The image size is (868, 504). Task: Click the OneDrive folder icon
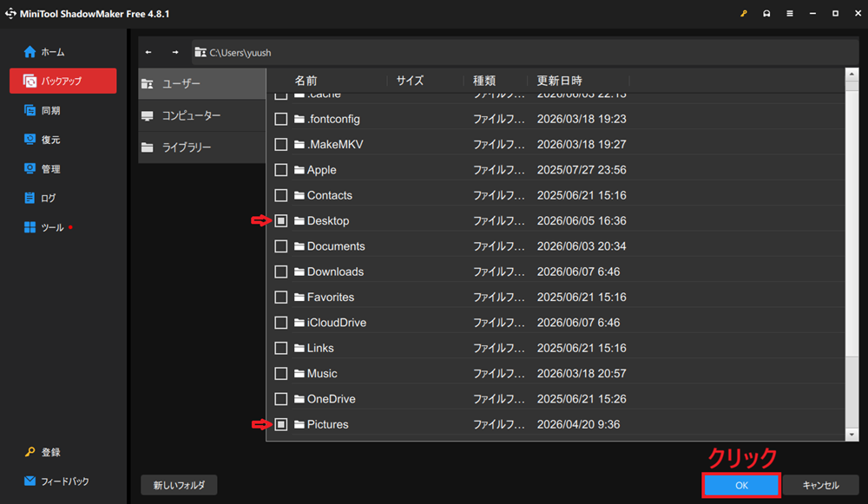[x=299, y=399]
